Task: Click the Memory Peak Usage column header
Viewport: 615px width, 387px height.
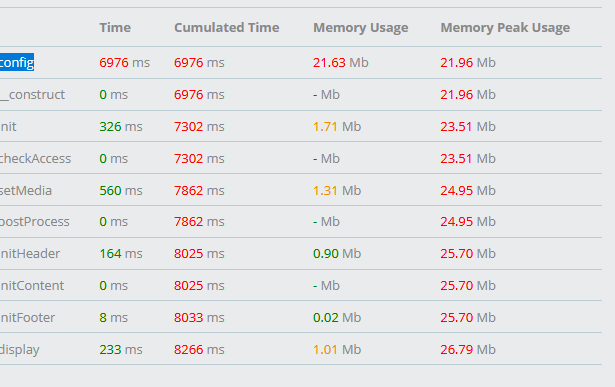Action: (x=505, y=27)
